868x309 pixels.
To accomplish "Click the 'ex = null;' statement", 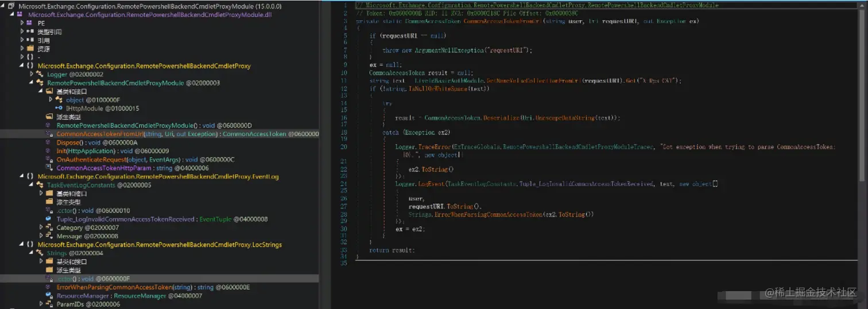I will point(385,65).
